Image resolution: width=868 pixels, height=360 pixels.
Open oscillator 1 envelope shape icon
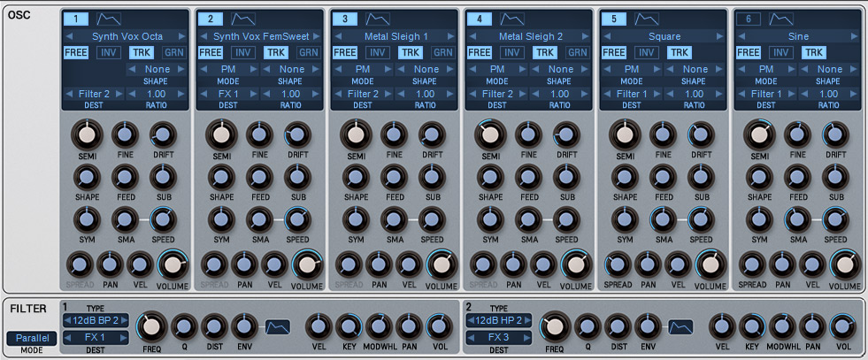coord(108,19)
